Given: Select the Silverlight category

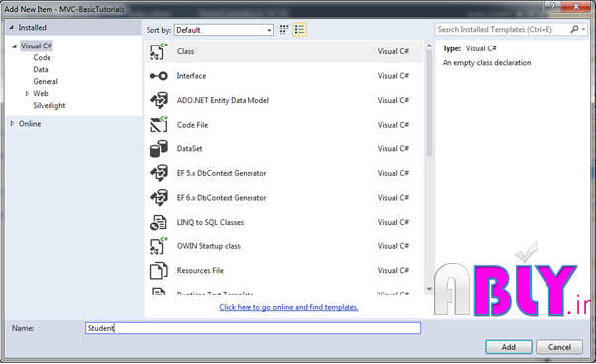Looking at the screenshot, I should 50,105.
